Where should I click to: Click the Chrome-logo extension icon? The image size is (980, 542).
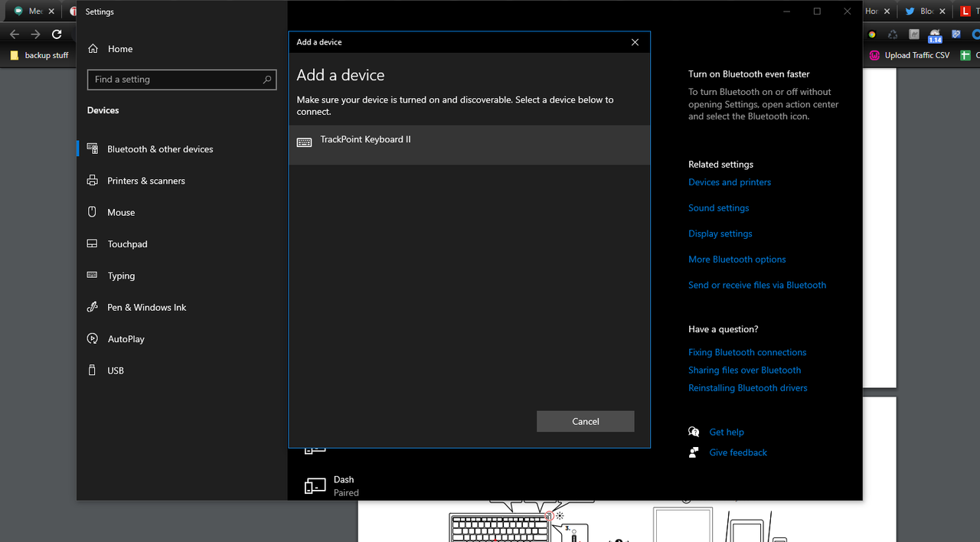pos(872,34)
